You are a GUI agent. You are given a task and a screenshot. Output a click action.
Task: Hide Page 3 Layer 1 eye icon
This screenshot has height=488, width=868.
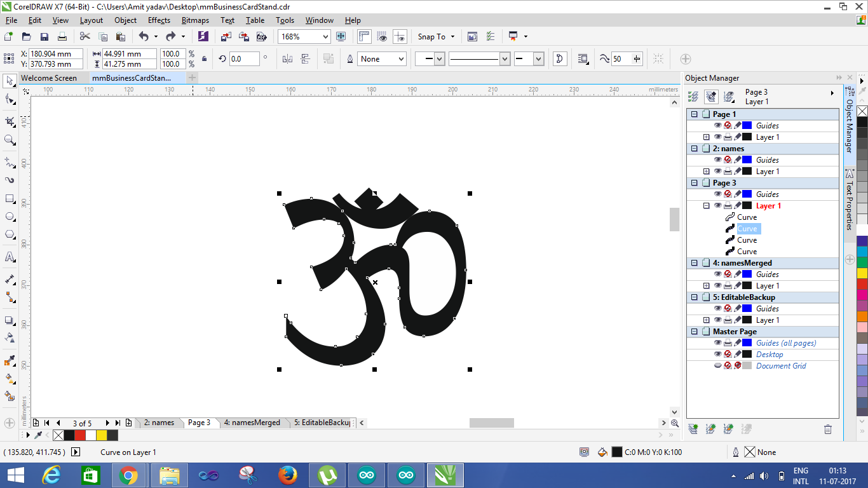click(717, 206)
